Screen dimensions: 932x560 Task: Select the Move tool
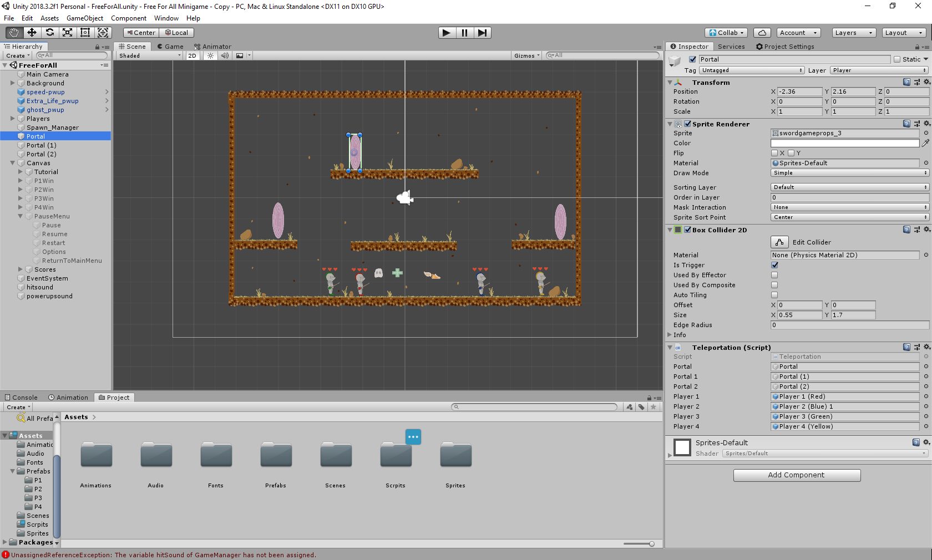pos(32,33)
